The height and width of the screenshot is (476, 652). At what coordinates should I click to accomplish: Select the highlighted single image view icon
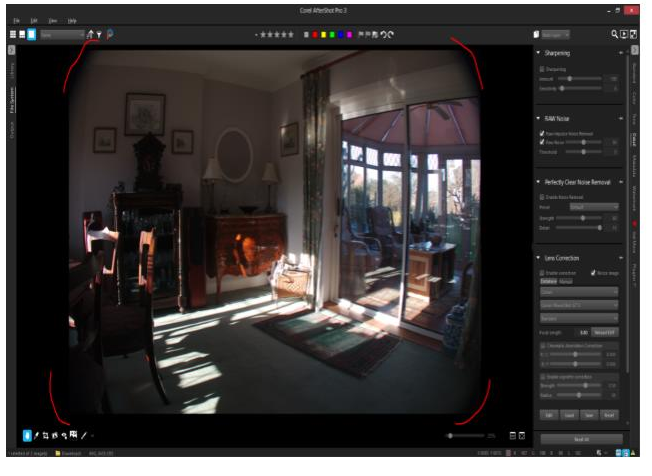[32, 35]
